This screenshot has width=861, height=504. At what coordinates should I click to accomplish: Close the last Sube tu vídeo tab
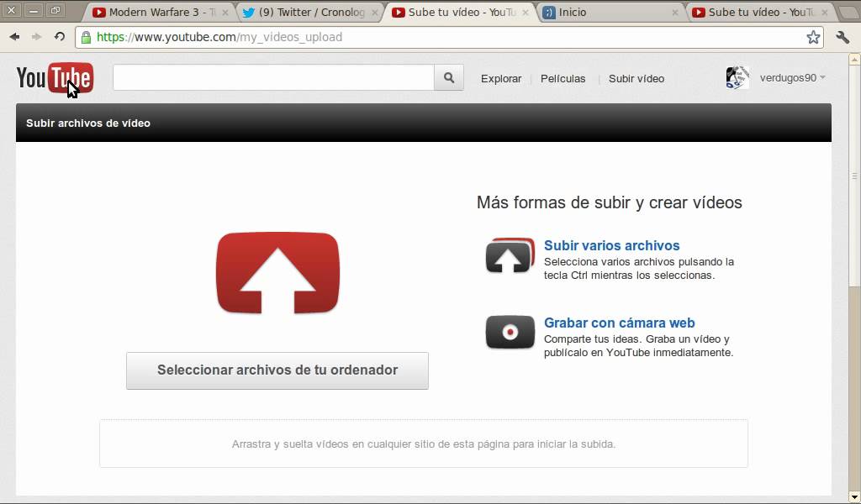[825, 12]
